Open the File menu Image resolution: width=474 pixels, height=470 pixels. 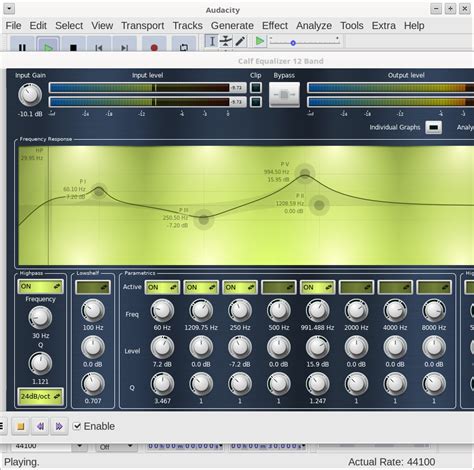tap(13, 26)
